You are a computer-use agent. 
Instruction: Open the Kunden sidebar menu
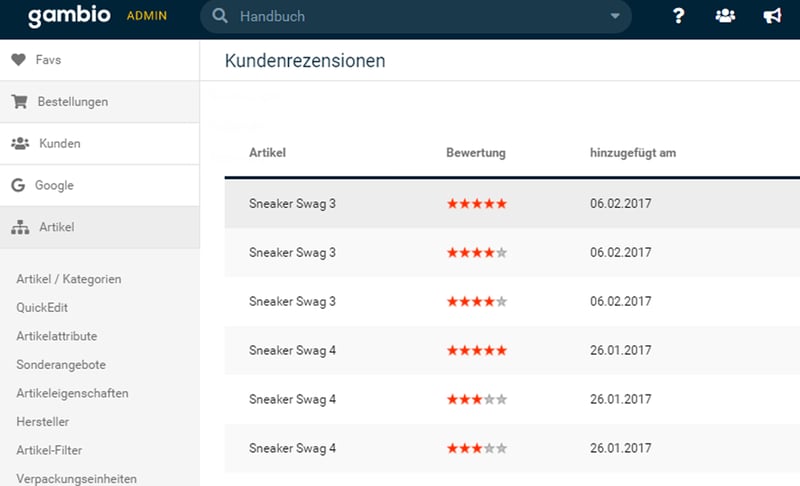60,144
